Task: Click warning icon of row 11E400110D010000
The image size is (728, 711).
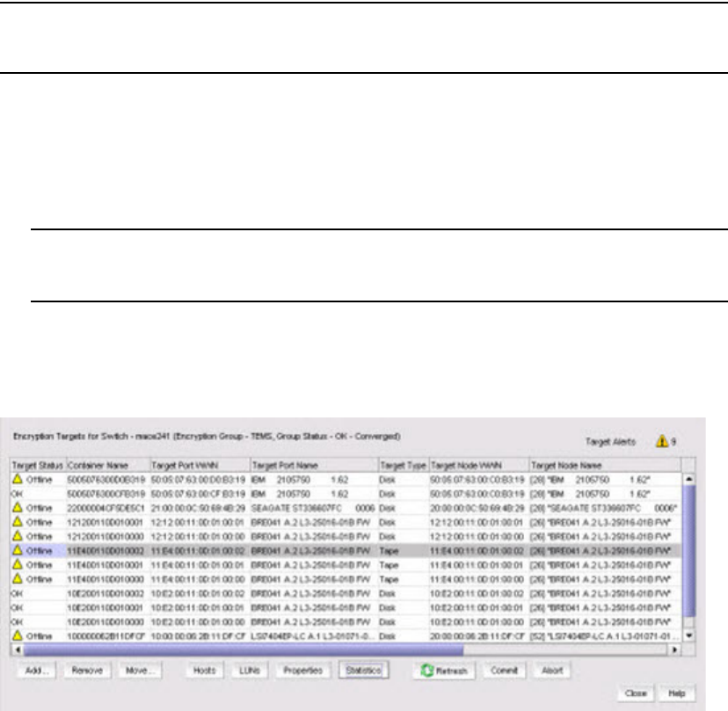Action: 18,579
